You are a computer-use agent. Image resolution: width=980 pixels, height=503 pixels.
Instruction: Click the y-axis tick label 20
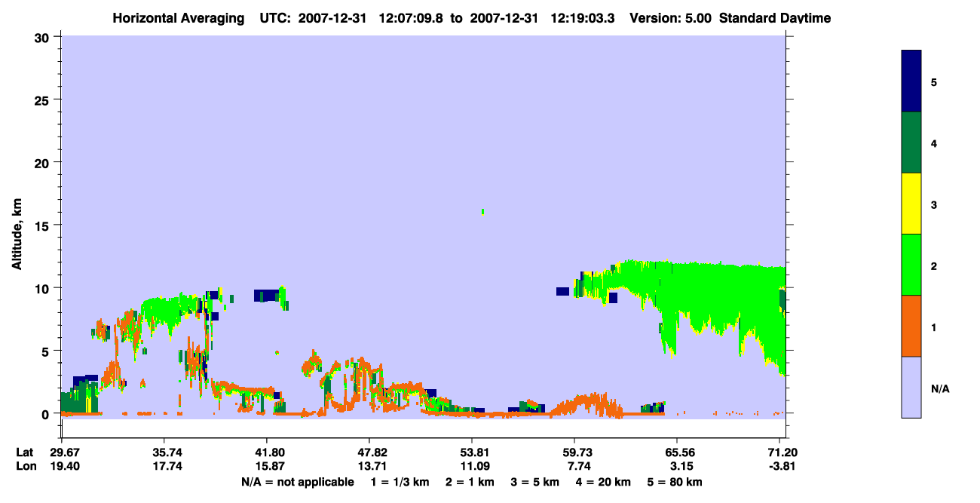[44, 162]
